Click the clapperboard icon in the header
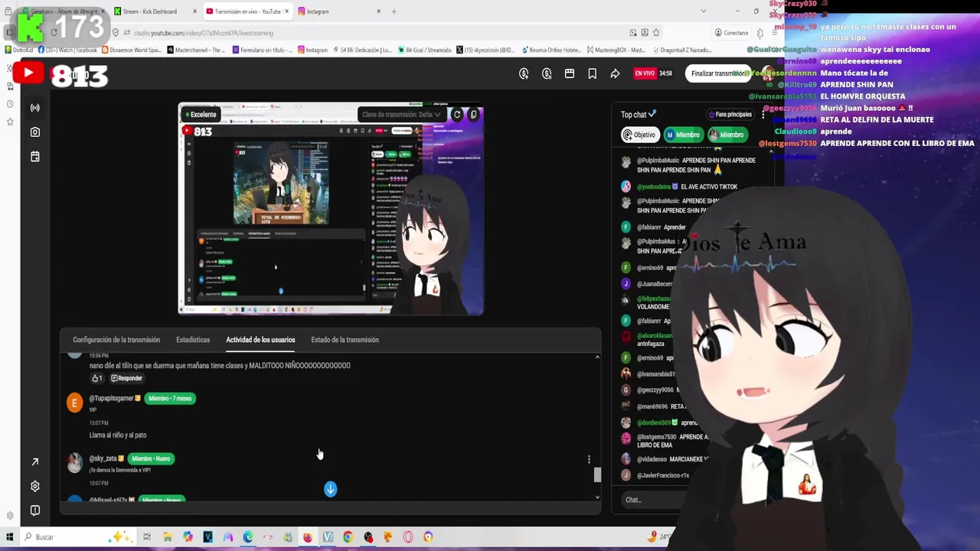This screenshot has height=551, width=980. coord(570,73)
